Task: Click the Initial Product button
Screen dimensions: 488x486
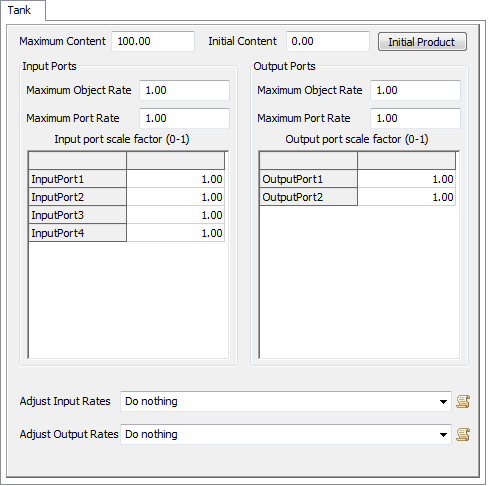Action: pyautogui.click(x=422, y=42)
